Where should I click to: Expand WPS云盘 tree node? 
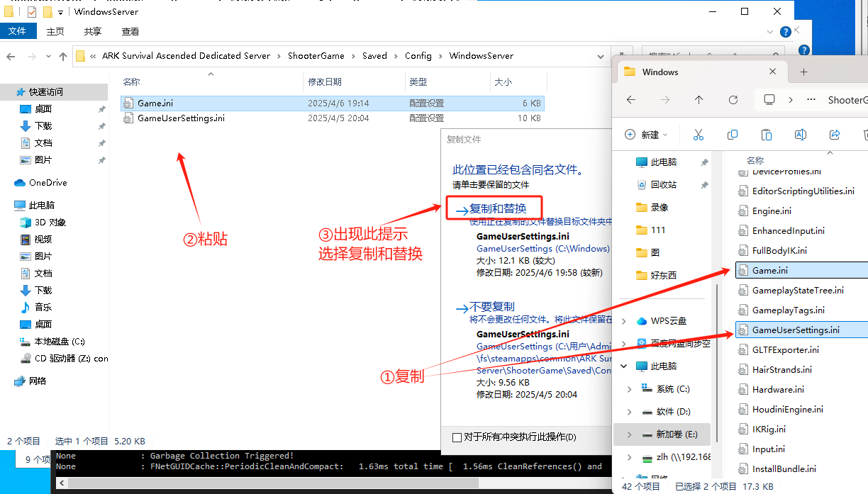pyautogui.click(x=623, y=321)
